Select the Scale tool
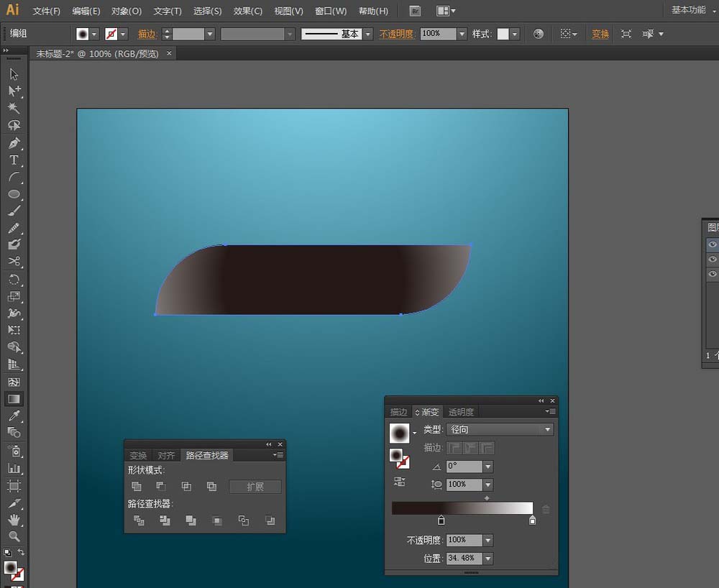Image resolution: width=719 pixels, height=588 pixels. tap(14, 296)
